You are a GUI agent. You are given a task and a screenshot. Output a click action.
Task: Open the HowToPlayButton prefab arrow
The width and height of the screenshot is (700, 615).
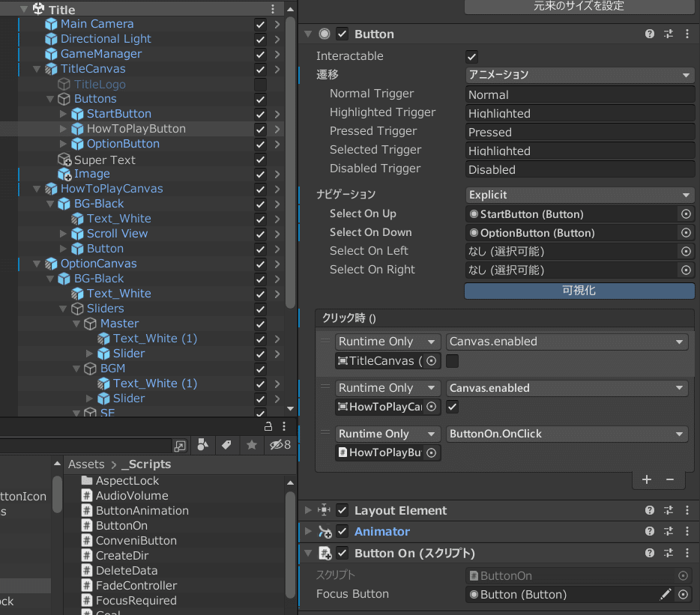coord(277,130)
